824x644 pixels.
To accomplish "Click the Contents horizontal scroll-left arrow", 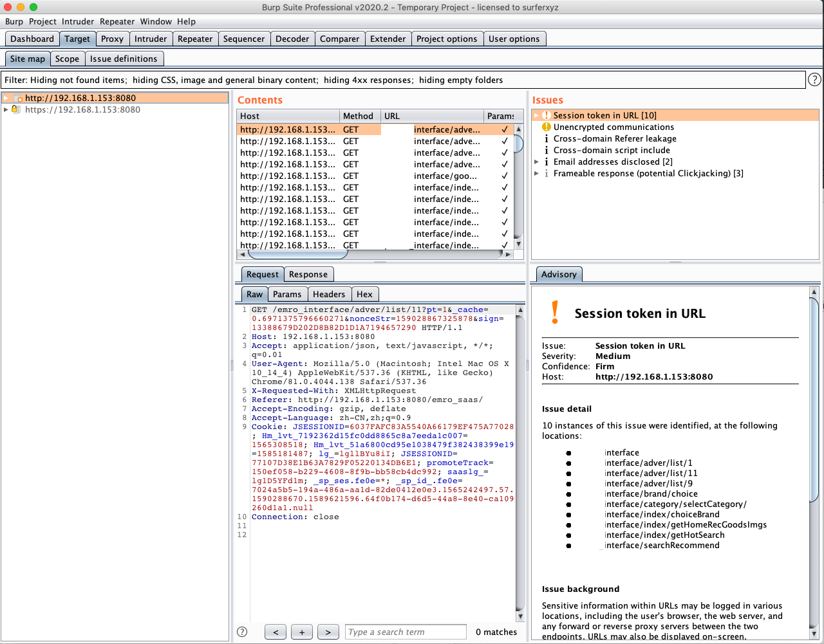I will coord(243,254).
